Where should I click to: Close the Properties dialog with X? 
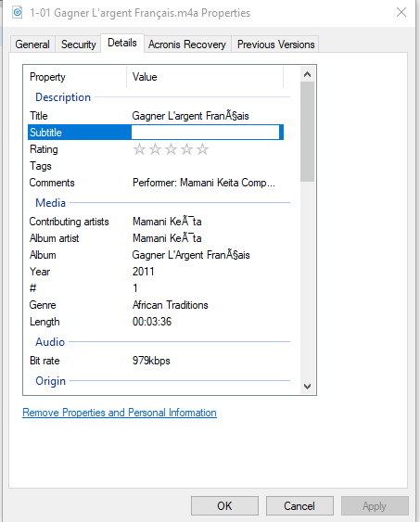click(401, 12)
